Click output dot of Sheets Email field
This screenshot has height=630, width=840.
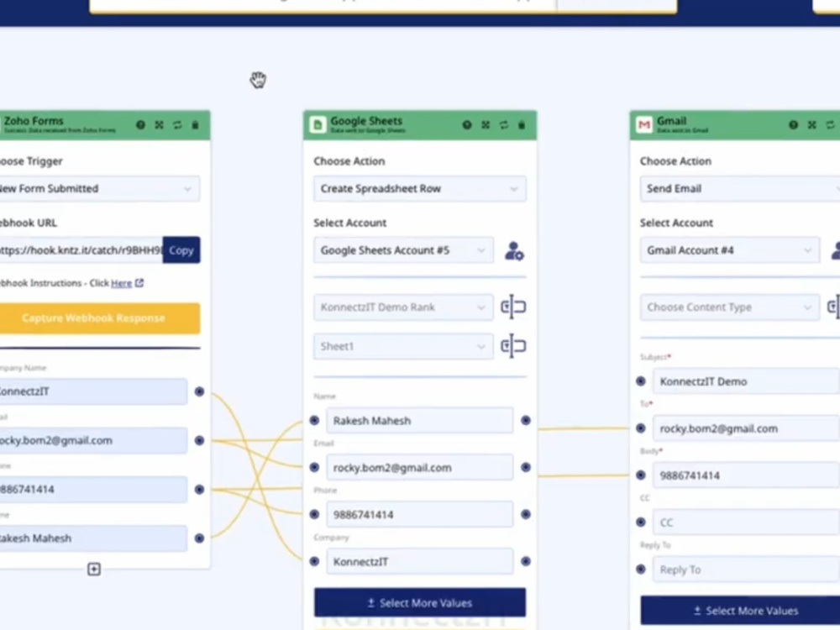coord(526,468)
